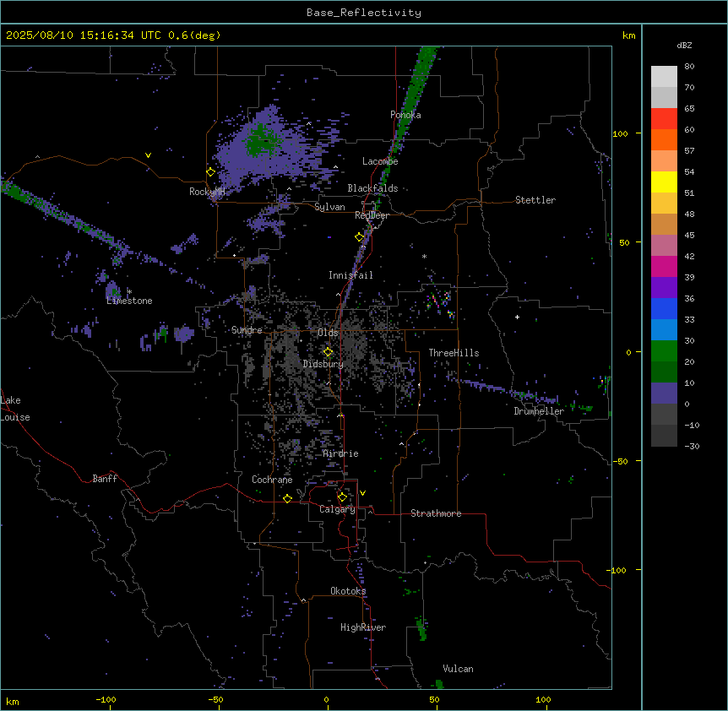Viewport: 728px width, 711px height.
Task: Click the Limestone label
Action: [129, 301]
